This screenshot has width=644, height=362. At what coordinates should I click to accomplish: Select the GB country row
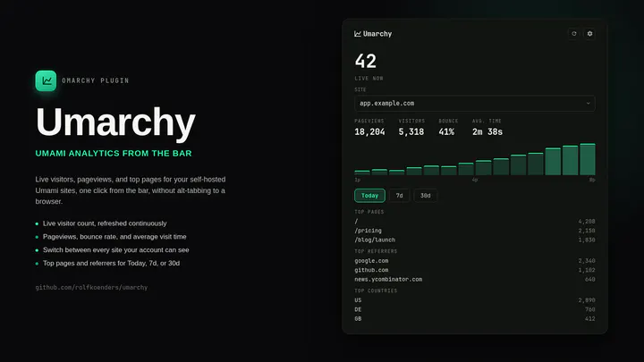(474, 319)
